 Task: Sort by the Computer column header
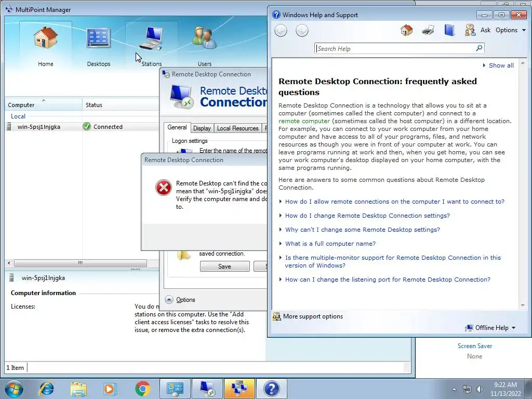pyautogui.click(x=43, y=105)
